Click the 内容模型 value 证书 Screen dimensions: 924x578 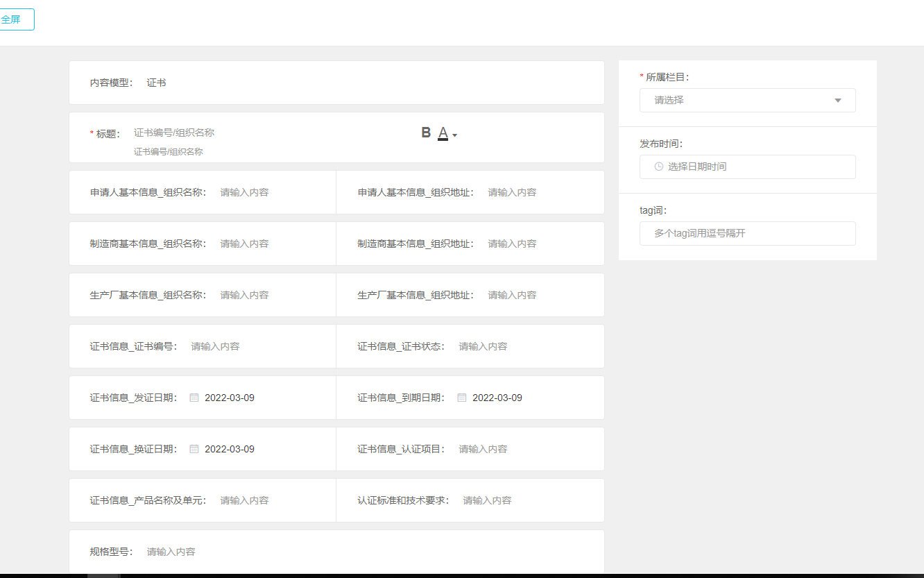point(157,83)
